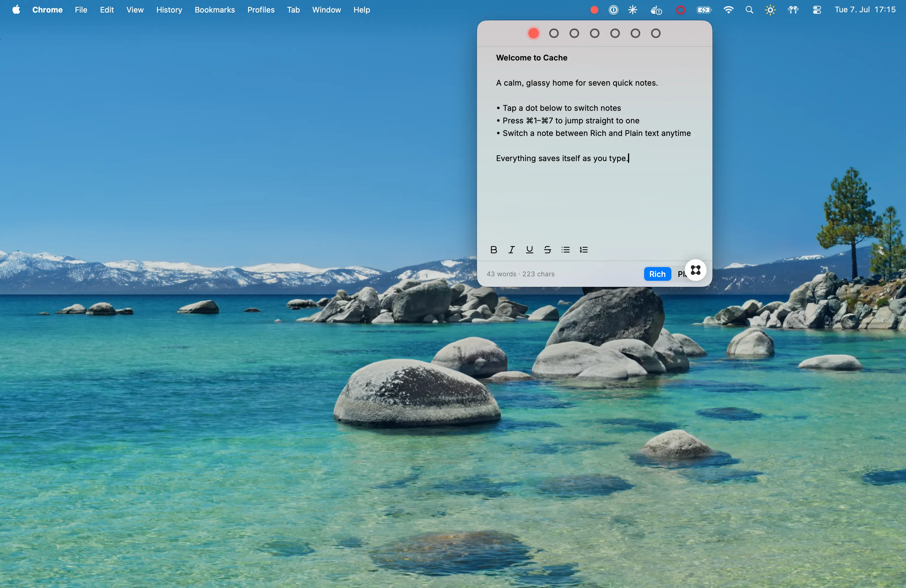Open Spotlight search

point(749,10)
